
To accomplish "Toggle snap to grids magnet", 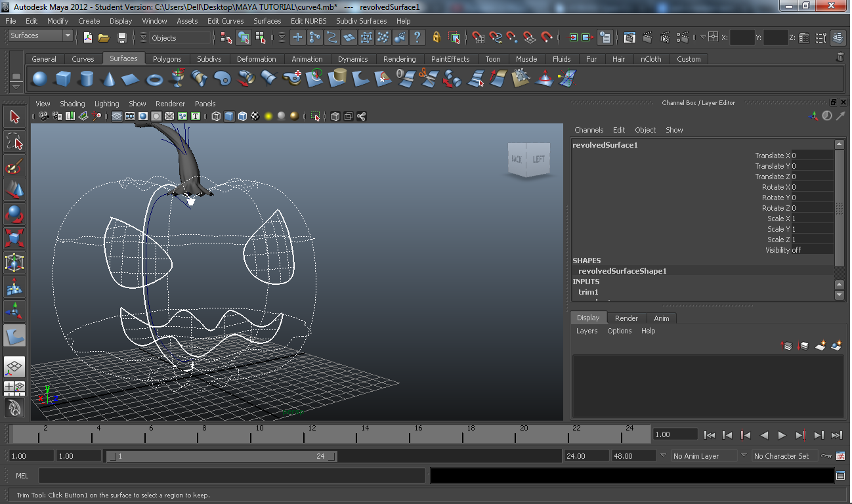I will [x=479, y=37].
